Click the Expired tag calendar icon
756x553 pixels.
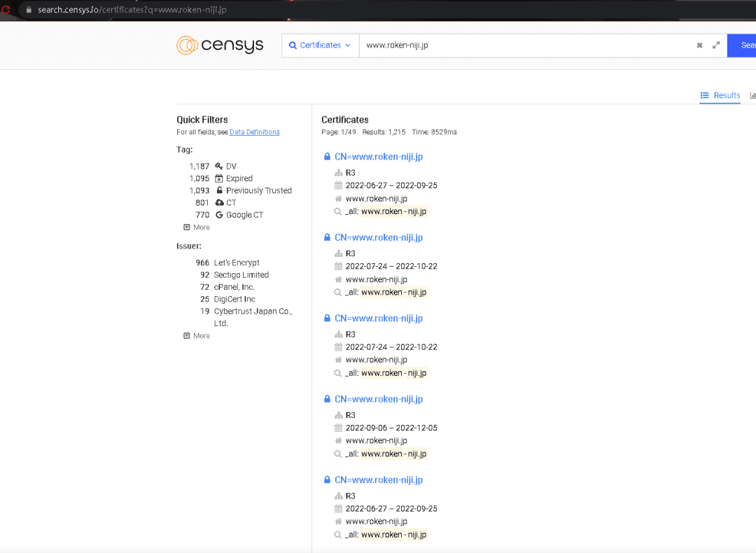pos(219,178)
